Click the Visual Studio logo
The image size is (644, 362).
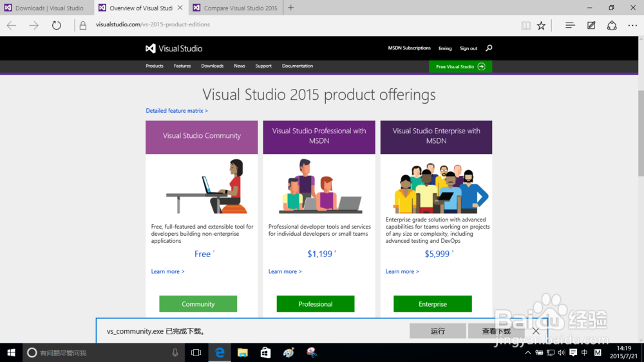pos(174,48)
